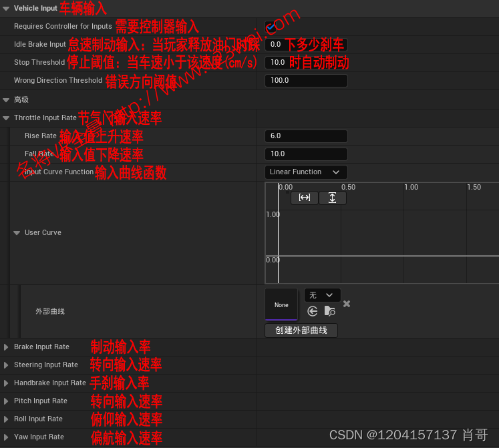The width and height of the screenshot is (499, 448).
Task: Browse to asset in content browser icon
Action: (x=330, y=311)
